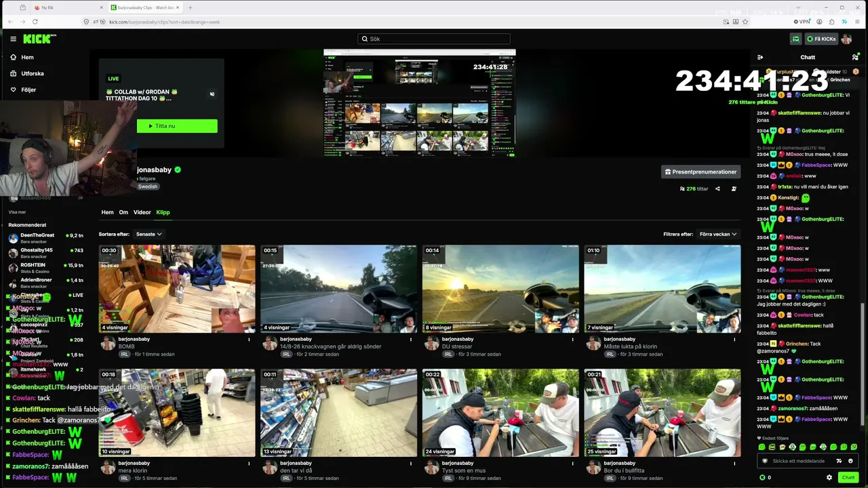Open the Senaste sort dropdown
The height and width of the screenshot is (488, 868).
point(149,234)
